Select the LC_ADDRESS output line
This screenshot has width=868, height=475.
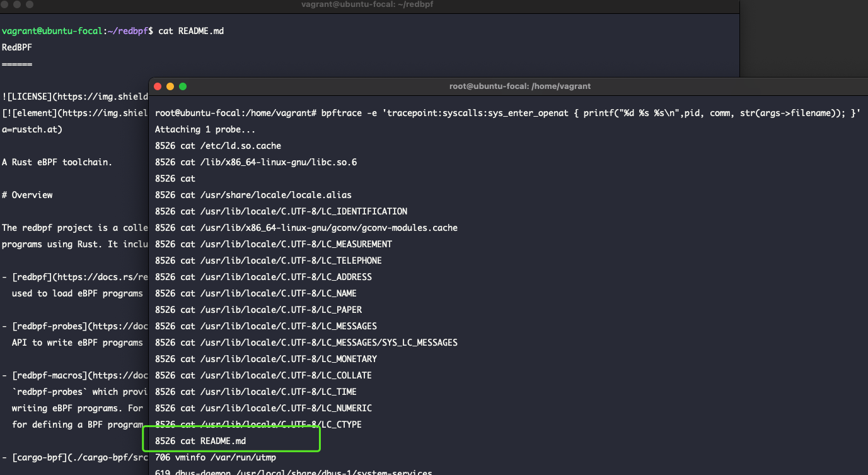[x=263, y=277]
